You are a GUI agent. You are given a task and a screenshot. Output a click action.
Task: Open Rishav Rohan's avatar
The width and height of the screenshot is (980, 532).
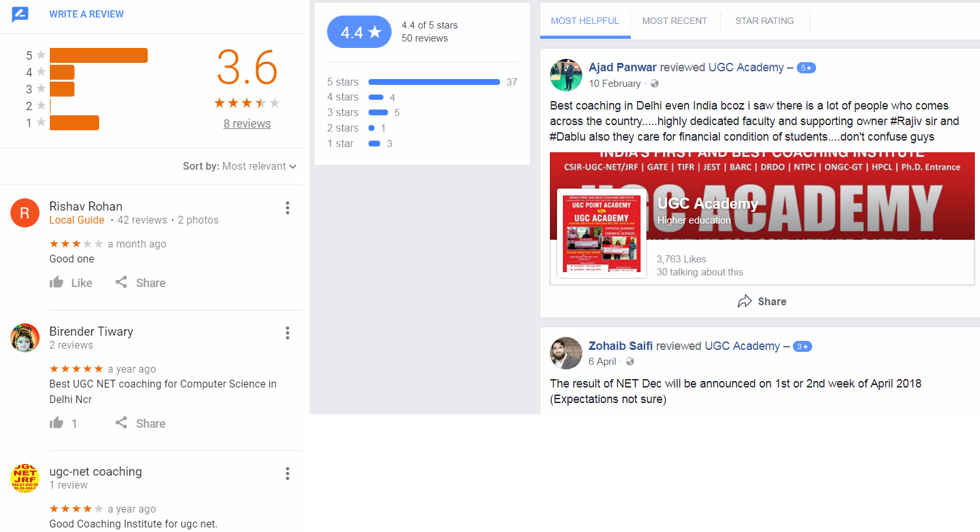[25, 213]
